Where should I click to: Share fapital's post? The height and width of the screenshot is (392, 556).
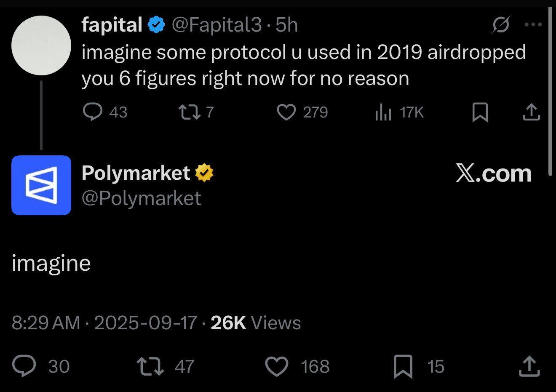tap(532, 112)
